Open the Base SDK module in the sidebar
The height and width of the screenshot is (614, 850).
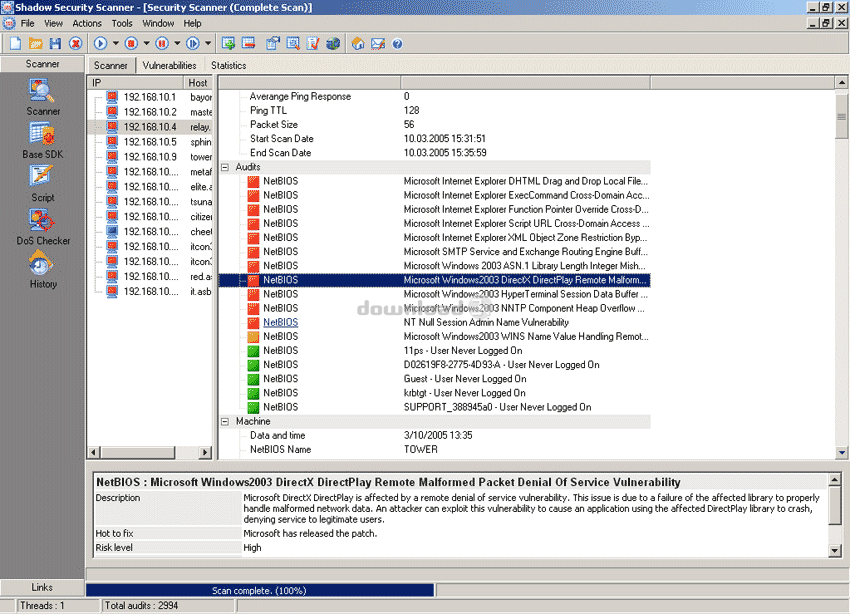[x=43, y=140]
